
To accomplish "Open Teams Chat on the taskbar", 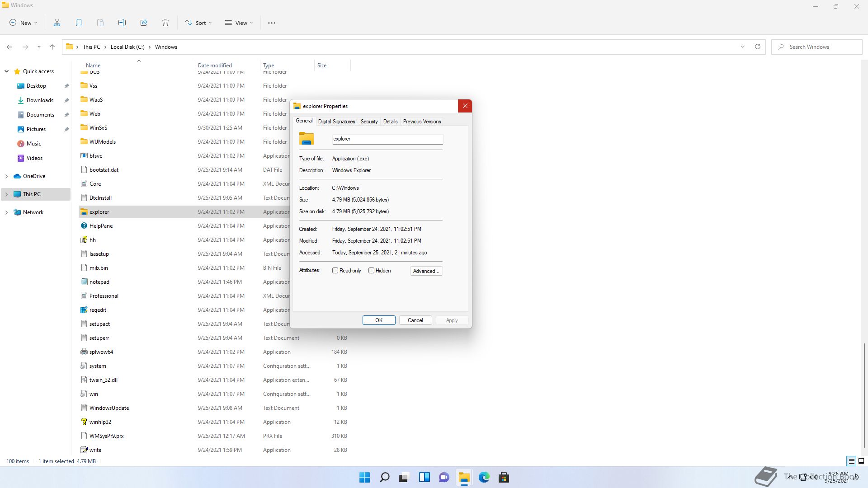I will 444,478.
